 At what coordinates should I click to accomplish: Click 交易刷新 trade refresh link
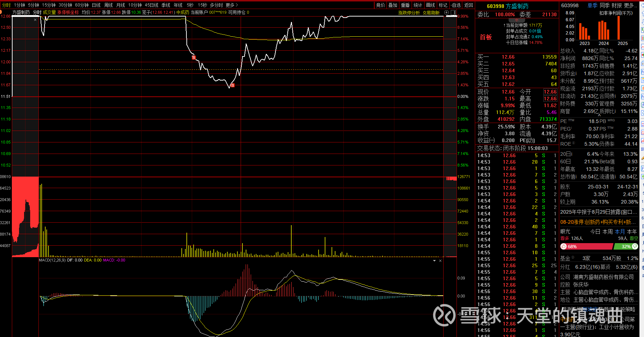(x=431, y=13)
